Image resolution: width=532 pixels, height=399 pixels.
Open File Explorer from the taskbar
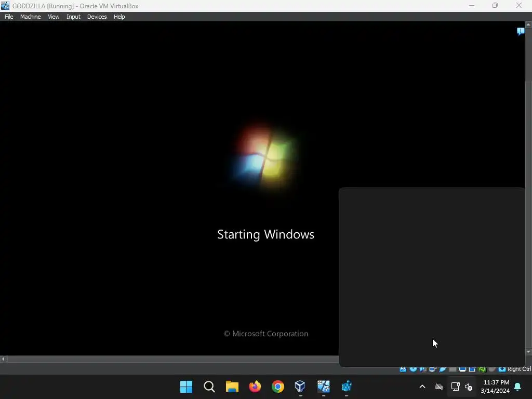(x=232, y=387)
